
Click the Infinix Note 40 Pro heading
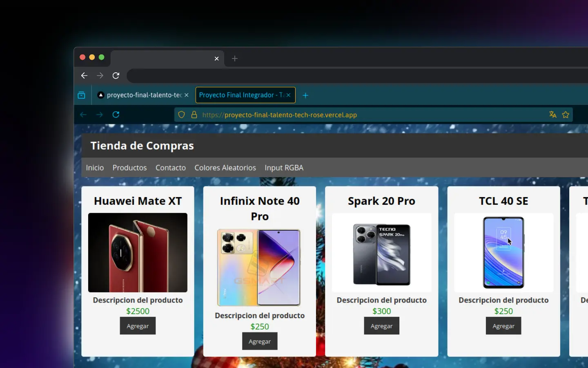pos(260,209)
